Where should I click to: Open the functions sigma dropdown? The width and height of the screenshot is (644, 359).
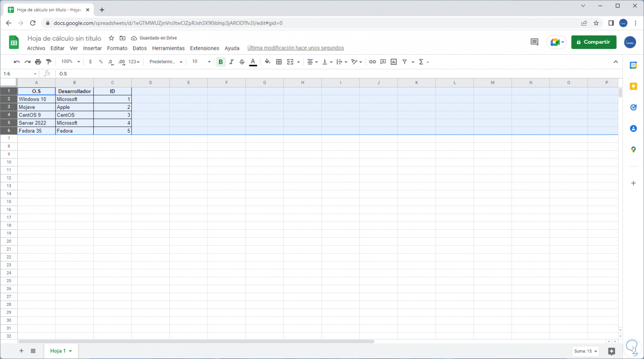point(423,62)
